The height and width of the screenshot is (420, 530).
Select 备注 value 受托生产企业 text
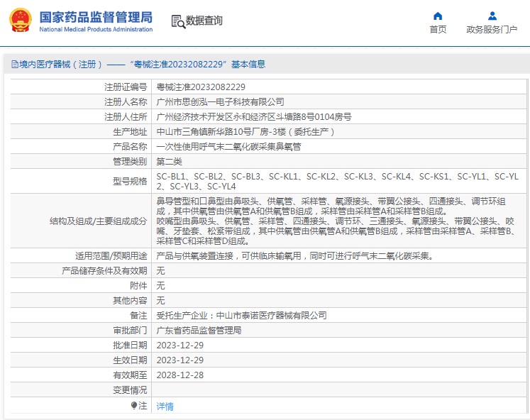pyautogui.click(x=241, y=316)
